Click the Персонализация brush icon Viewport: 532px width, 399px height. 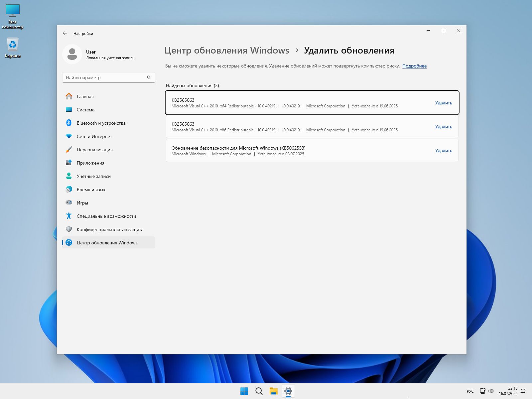pyautogui.click(x=69, y=150)
